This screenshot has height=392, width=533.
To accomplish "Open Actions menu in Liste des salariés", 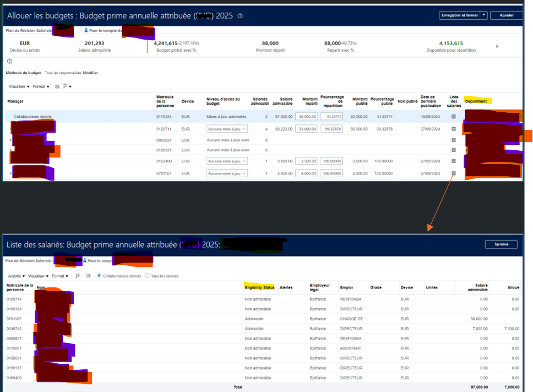I will (17, 276).
